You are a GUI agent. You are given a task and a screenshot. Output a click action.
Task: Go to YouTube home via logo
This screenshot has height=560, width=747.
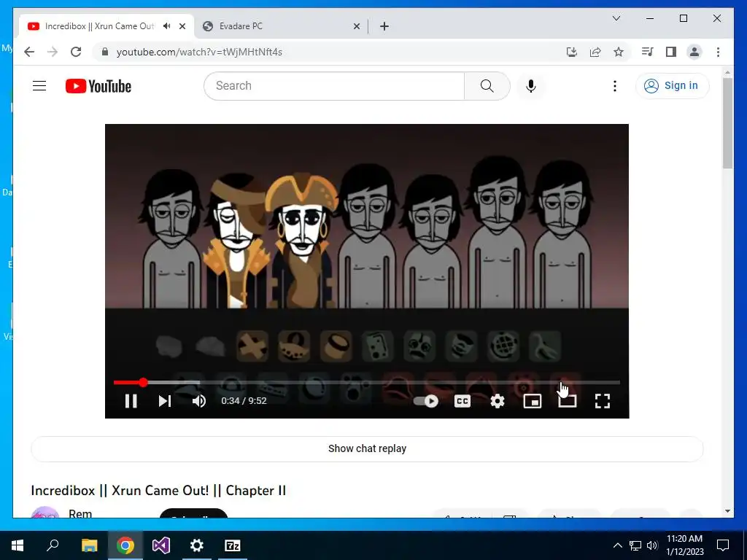tap(98, 86)
